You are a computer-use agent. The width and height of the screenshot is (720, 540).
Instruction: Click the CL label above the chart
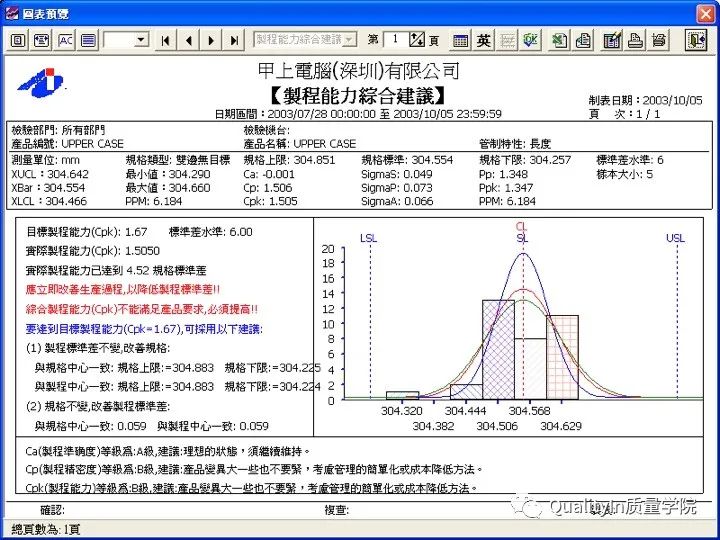tap(522, 227)
